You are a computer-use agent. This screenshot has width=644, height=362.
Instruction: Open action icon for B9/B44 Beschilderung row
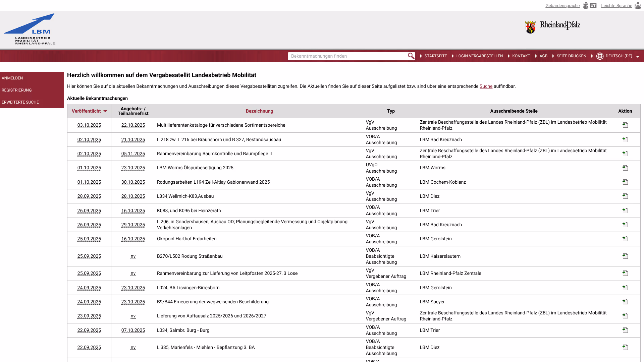(625, 302)
